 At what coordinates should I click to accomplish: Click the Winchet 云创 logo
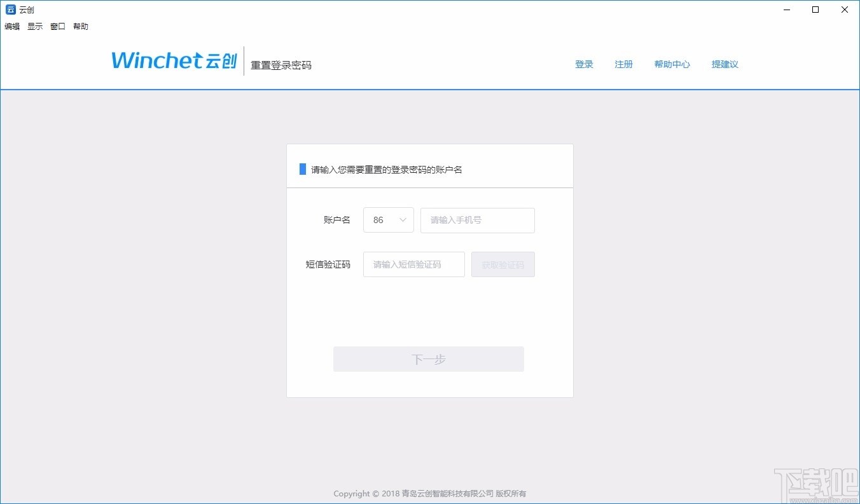174,60
